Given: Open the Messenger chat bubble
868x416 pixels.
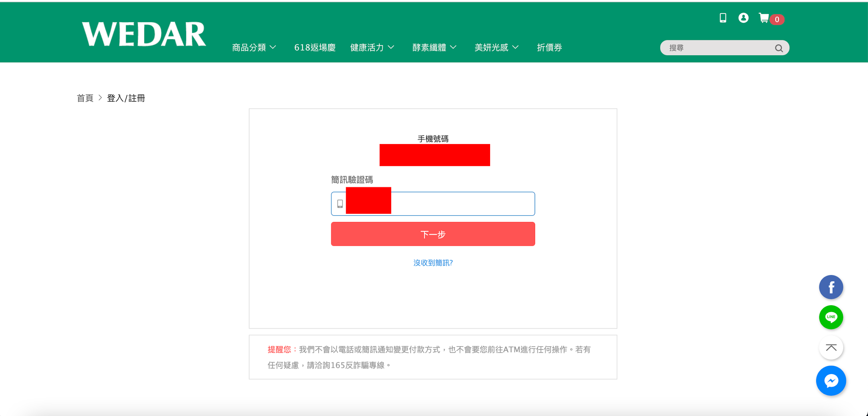Looking at the screenshot, I should coord(831,381).
